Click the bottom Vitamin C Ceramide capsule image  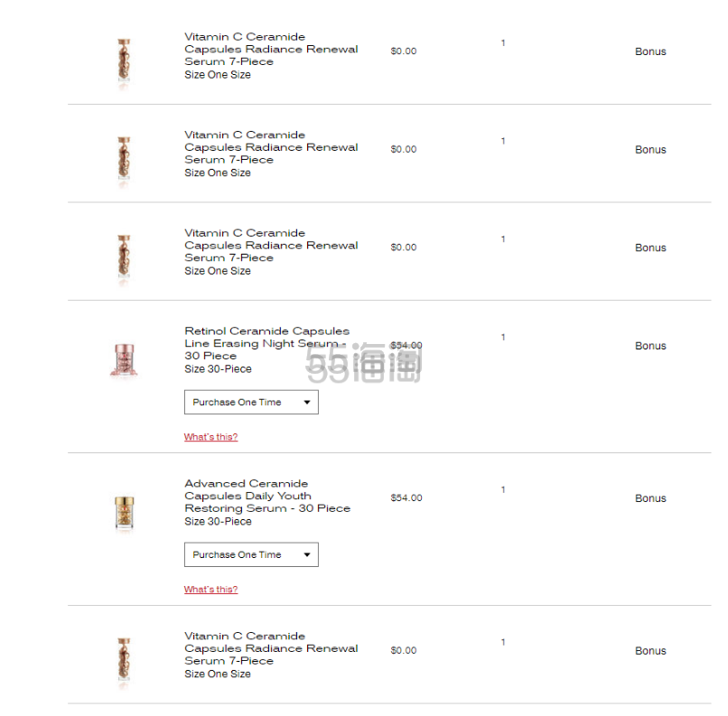click(124, 661)
